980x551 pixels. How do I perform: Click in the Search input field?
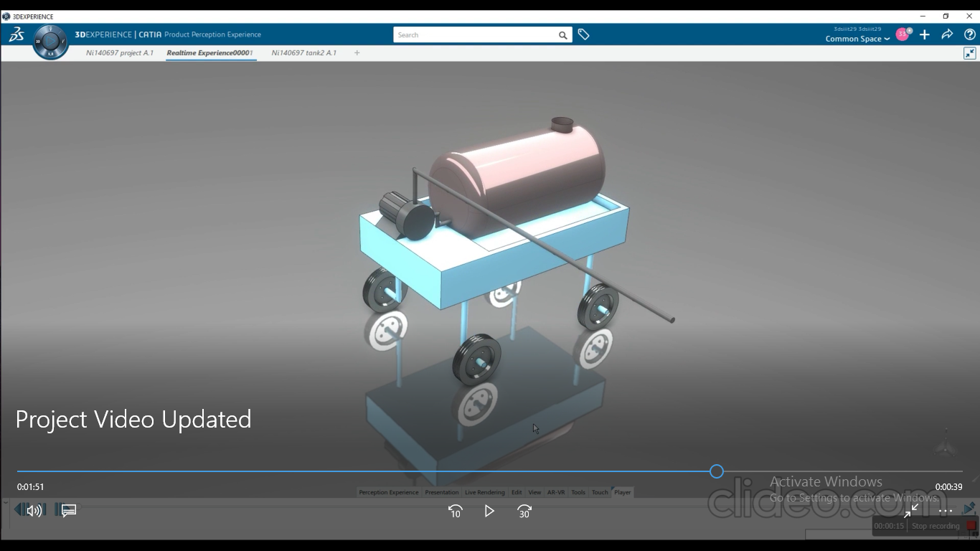pyautogui.click(x=475, y=34)
